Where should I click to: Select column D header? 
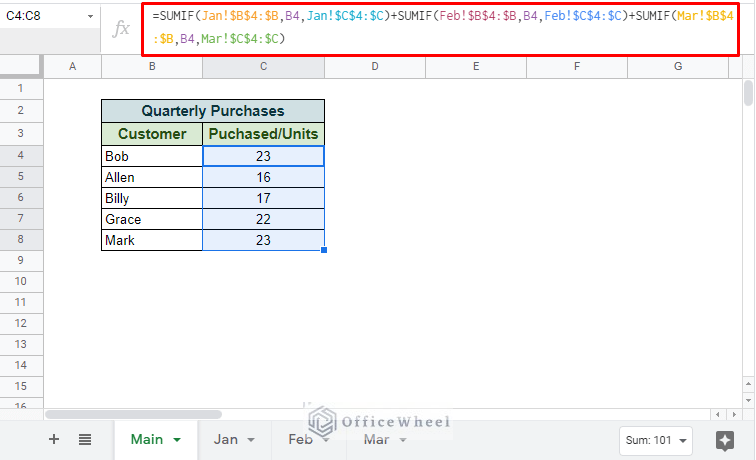click(375, 67)
